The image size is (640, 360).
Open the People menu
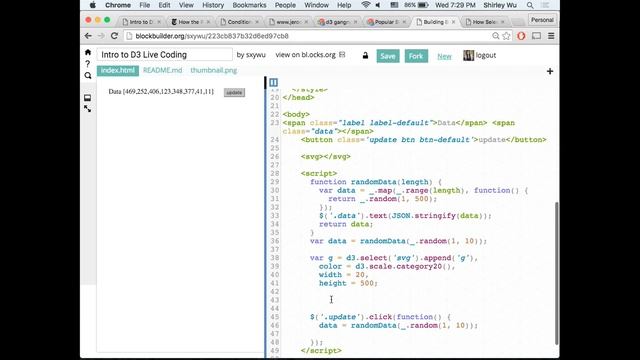pyautogui.click(x=285, y=5)
